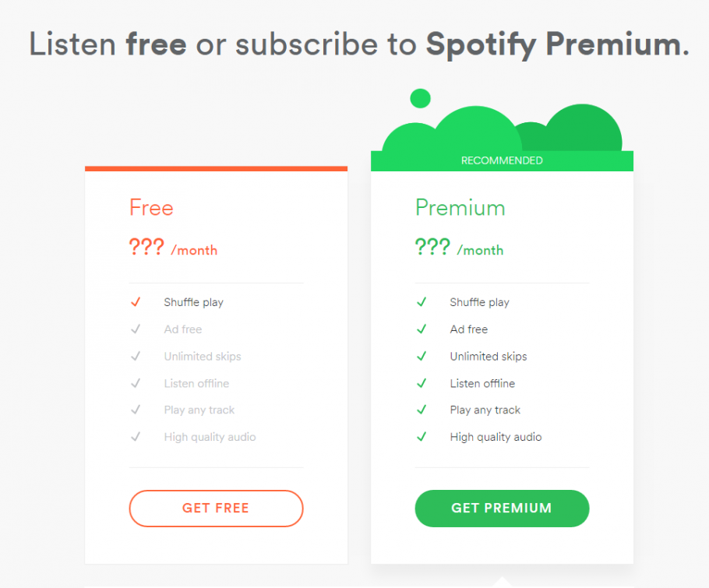Click the greyed High quality audio text
Viewport: 709px width, 588px height.
(210, 437)
